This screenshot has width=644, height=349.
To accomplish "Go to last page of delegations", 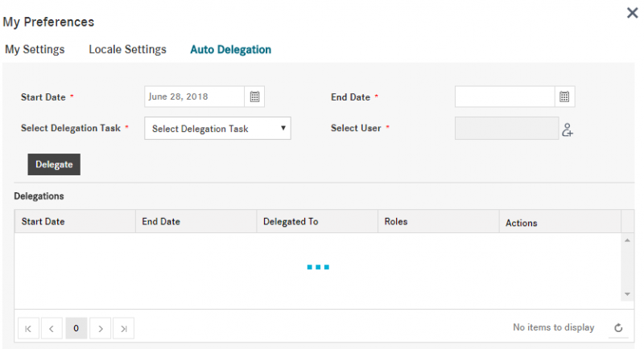I will pyautogui.click(x=124, y=328).
